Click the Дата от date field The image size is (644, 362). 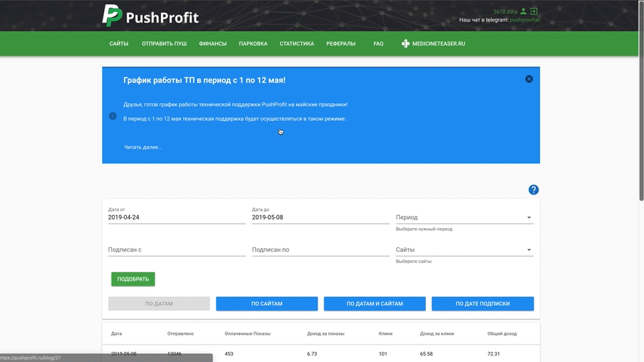tap(176, 217)
